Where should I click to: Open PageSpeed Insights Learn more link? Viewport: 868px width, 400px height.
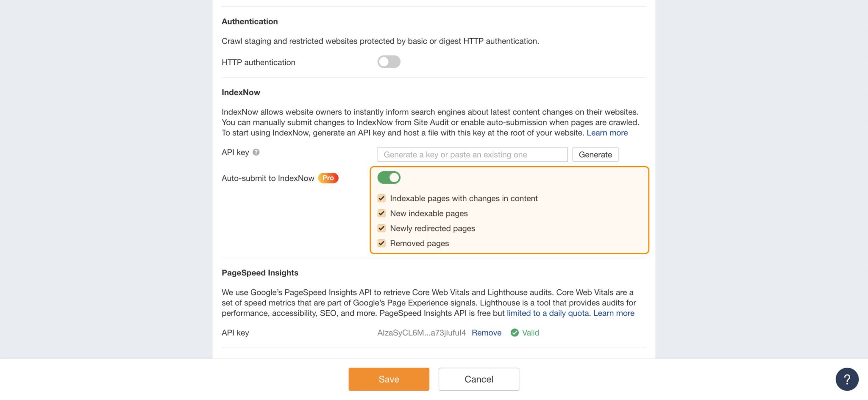(x=613, y=313)
